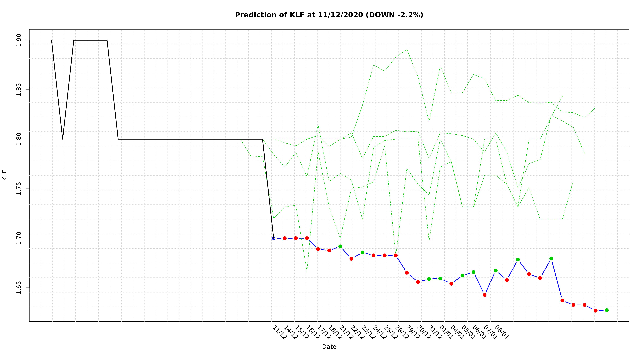
Task: Click the 1.85 y-axis tick label
Action: click(x=19, y=90)
